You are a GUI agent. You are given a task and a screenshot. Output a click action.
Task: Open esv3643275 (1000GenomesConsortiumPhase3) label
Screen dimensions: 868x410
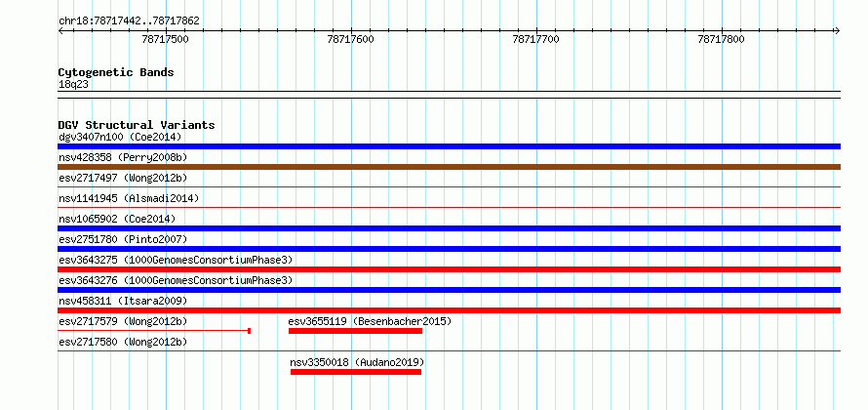click(x=176, y=260)
